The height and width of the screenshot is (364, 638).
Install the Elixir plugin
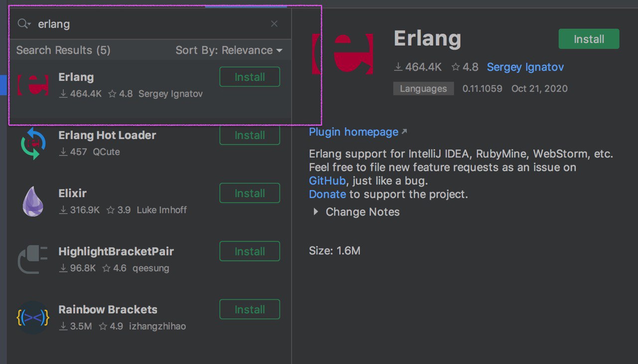[x=250, y=193]
